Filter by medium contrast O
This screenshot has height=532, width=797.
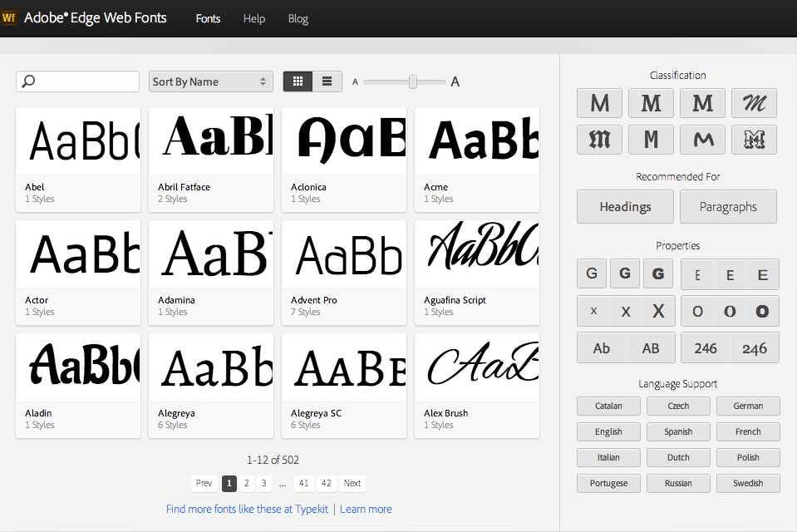pyautogui.click(x=730, y=311)
